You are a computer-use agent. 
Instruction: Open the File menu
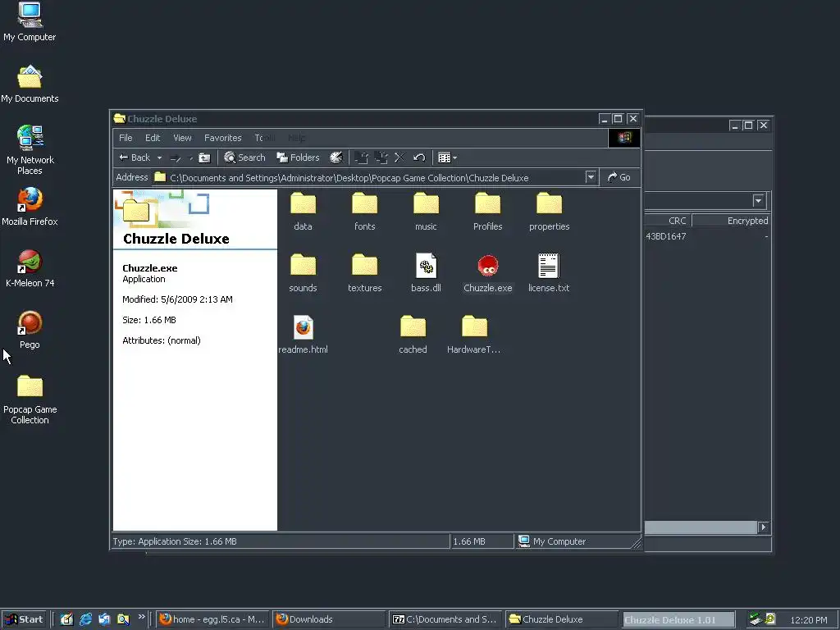[126, 138]
